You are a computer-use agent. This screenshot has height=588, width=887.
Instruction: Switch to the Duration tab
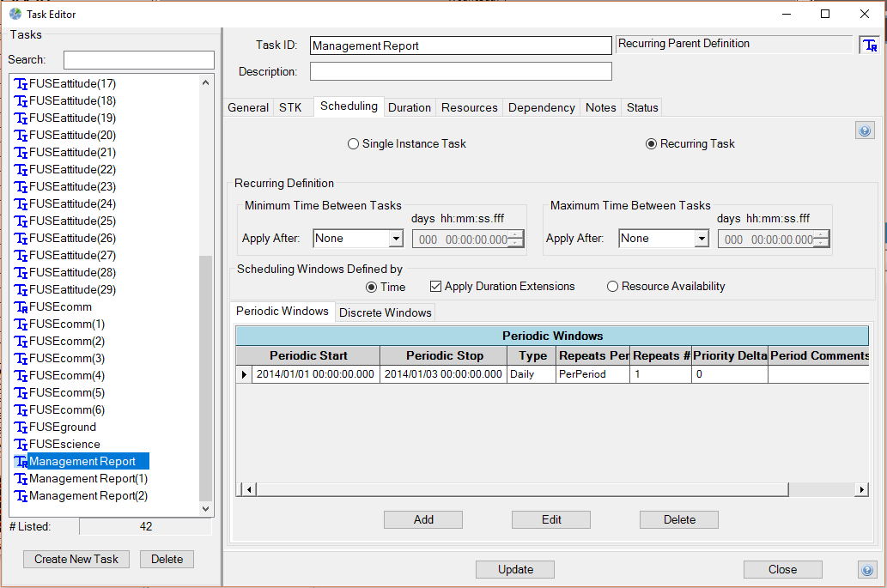(410, 106)
